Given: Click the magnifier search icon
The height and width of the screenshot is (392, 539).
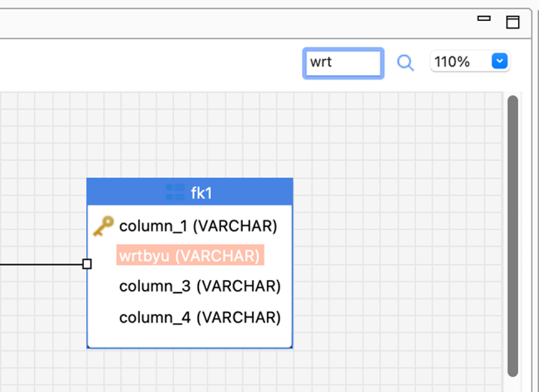Looking at the screenshot, I should 406,62.
